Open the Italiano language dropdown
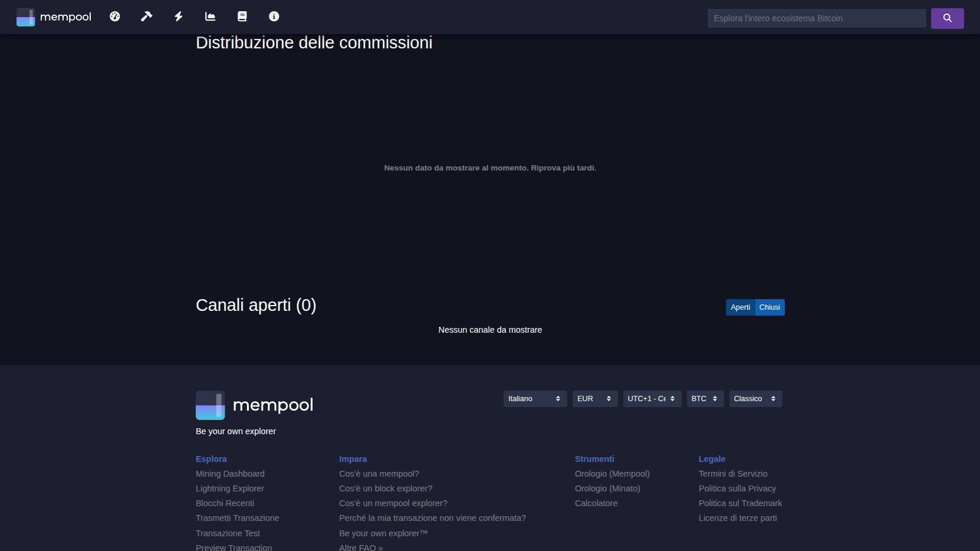The width and height of the screenshot is (980, 551). pyautogui.click(x=535, y=399)
